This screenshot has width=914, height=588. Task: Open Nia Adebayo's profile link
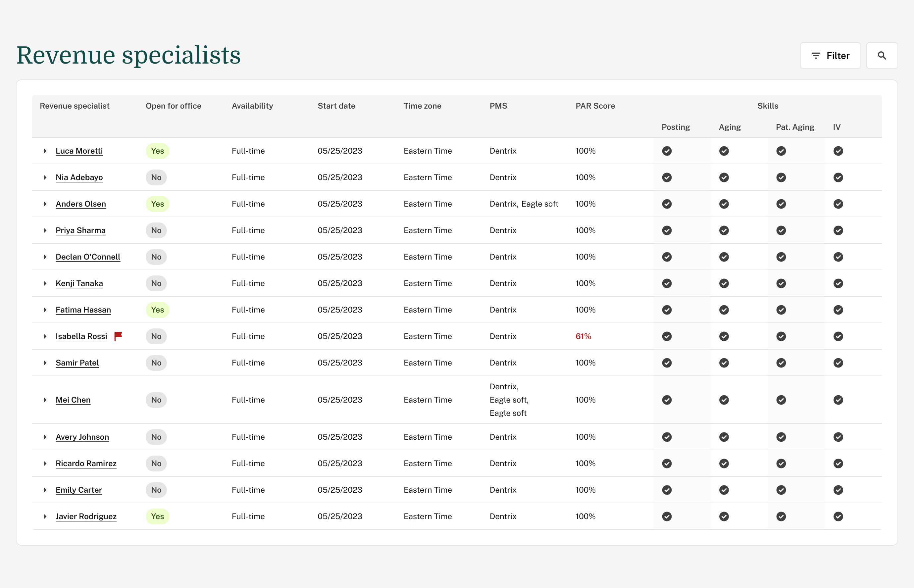coord(79,177)
